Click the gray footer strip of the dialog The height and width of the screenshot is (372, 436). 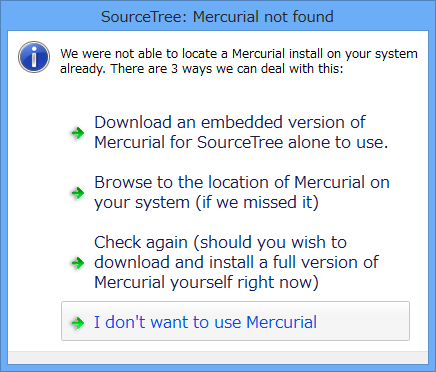coord(218,357)
